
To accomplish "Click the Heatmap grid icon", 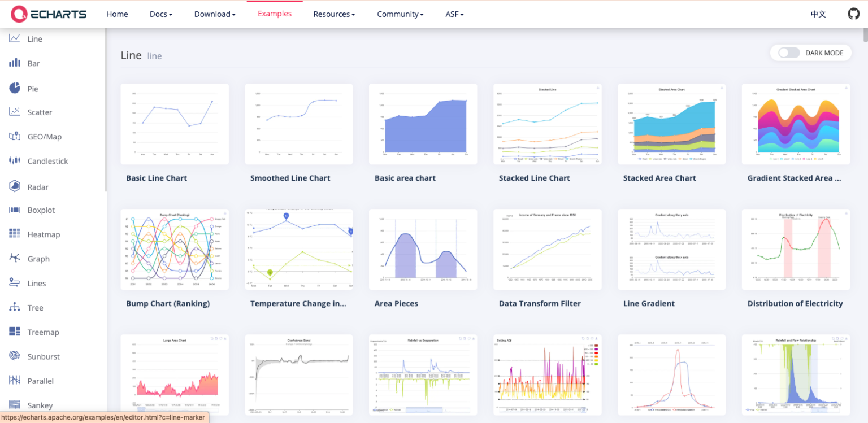I will click(15, 234).
